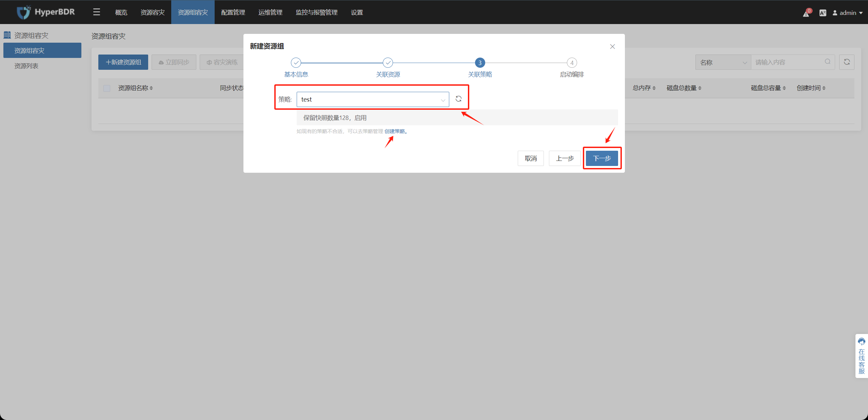
Task: Click the +新建资源组 button
Action: pyautogui.click(x=123, y=62)
